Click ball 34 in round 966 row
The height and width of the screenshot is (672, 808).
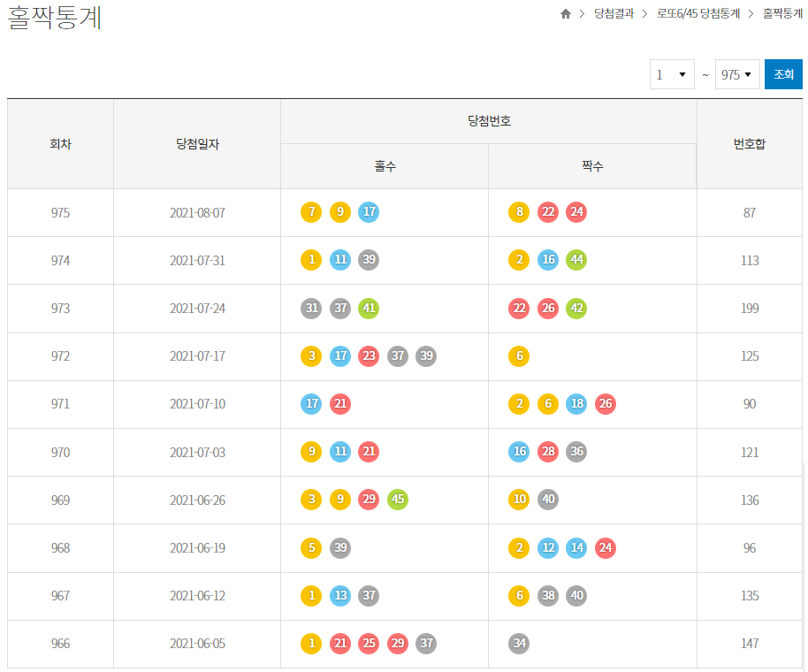tap(519, 643)
